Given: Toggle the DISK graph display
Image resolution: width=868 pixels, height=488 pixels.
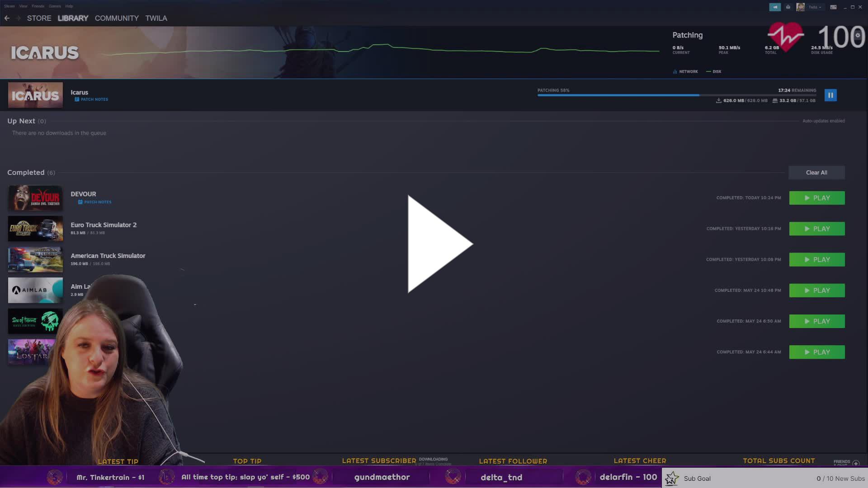Looking at the screenshot, I should point(714,71).
